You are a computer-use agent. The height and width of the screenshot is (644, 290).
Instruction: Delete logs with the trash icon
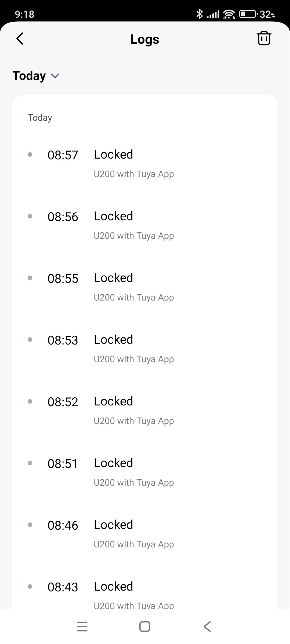coord(264,38)
